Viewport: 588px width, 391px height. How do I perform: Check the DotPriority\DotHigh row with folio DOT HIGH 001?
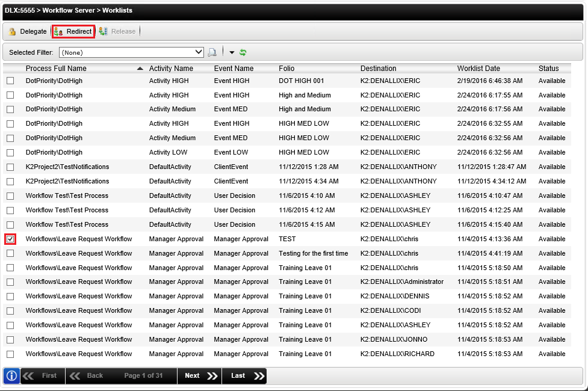pyautogui.click(x=10, y=80)
